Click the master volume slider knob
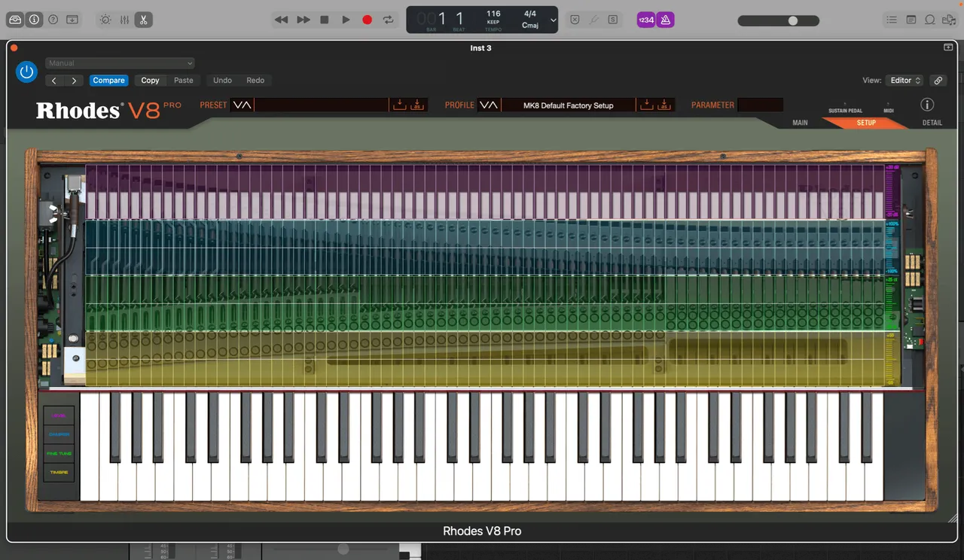This screenshot has width=964, height=560. (x=792, y=21)
